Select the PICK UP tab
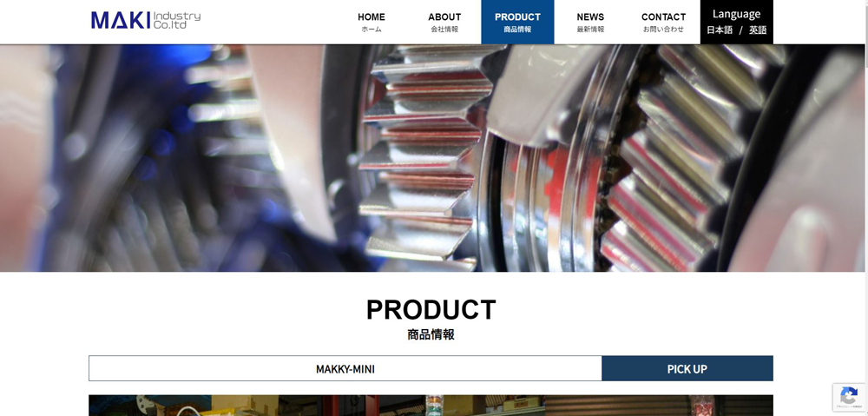Viewport: 868px width, 416px height. pos(687,368)
